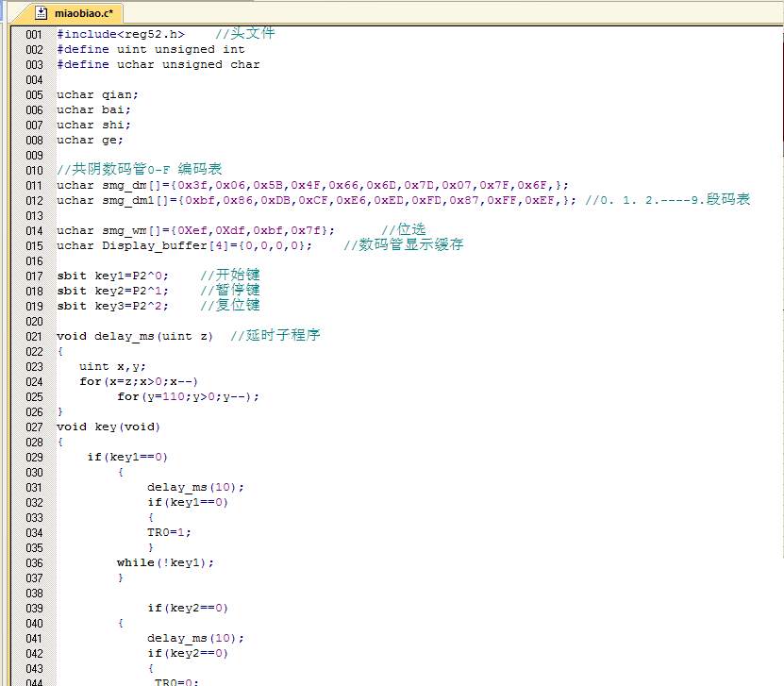Viewport: 784px width, 686px height.
Task: Click 'if(key1==0)' on line 032
Action: [188, 503]
